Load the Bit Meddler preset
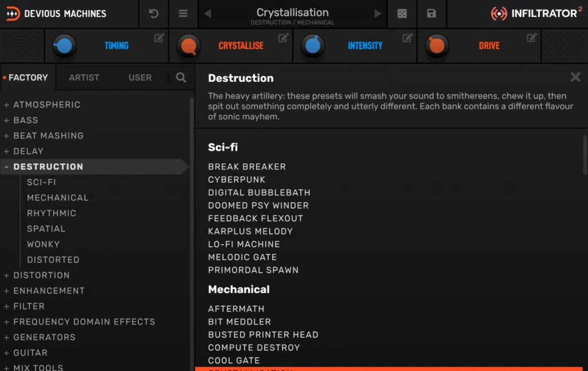The image size is (588, 371). pos(239,322)
